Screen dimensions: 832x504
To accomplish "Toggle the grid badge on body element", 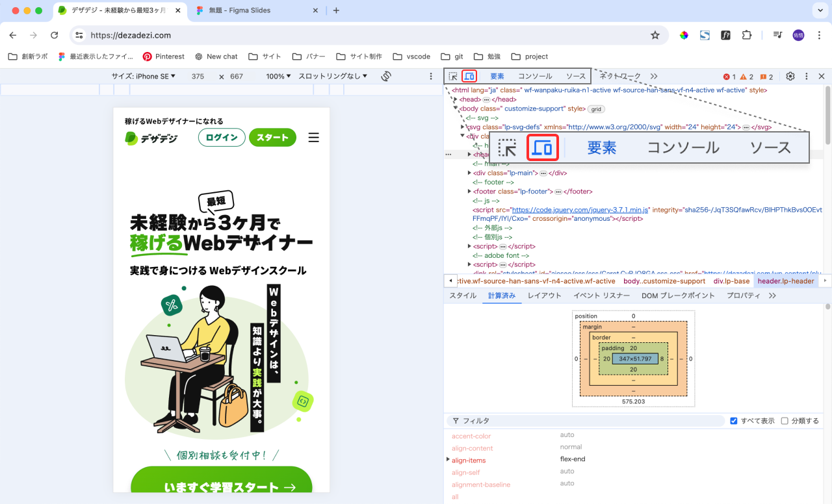I will point(597,109).
